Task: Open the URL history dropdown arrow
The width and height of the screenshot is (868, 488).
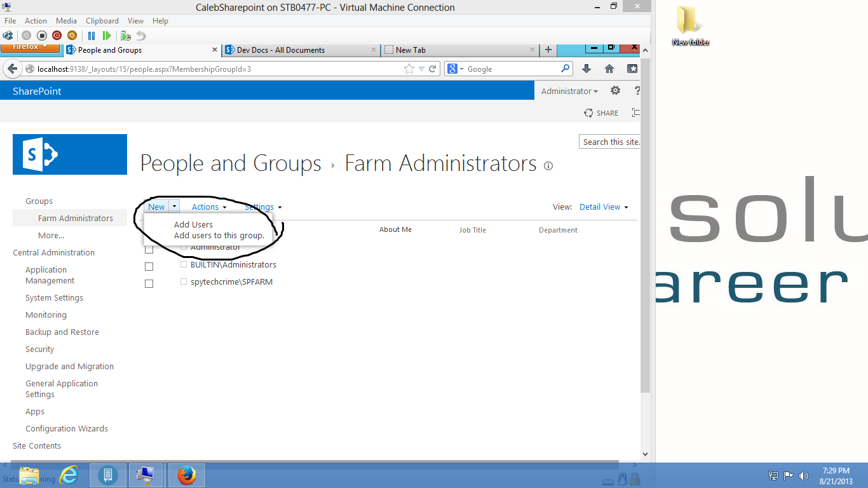Action: pyautogui.click(x=421, y=69)
